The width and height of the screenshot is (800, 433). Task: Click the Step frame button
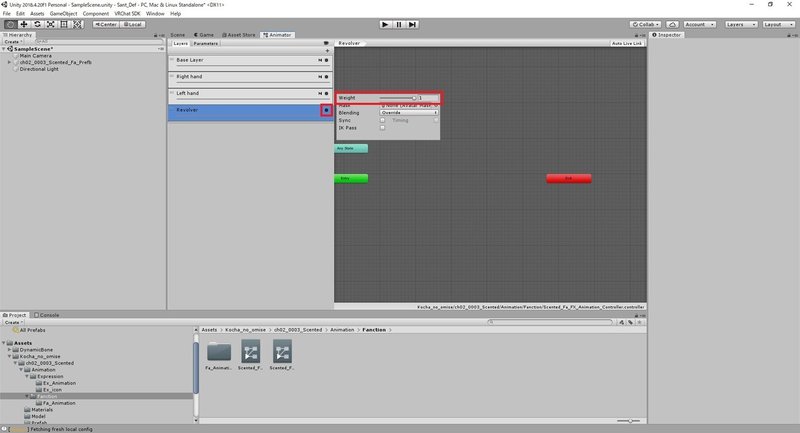coord(412,24)
